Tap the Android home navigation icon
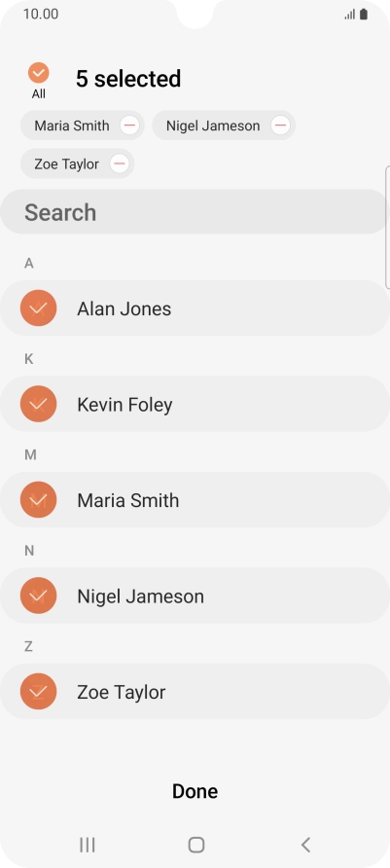 [196, 845]
